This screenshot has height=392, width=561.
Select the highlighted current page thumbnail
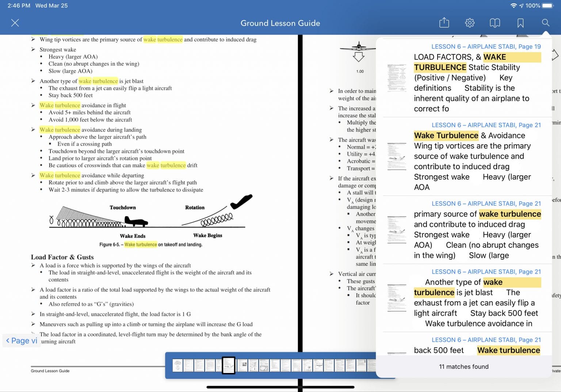tap(229, 365)
